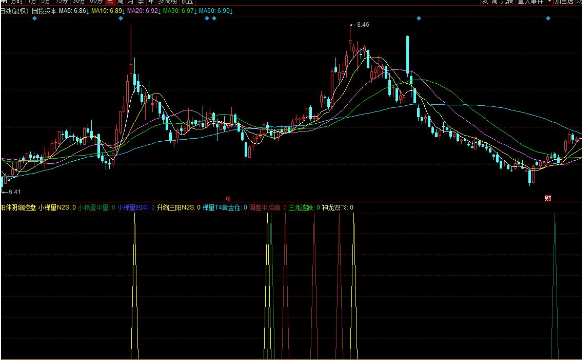This screenshot has width=582, height=360.
Task: Click the 8.46 high price label
Action: (363, 25)
